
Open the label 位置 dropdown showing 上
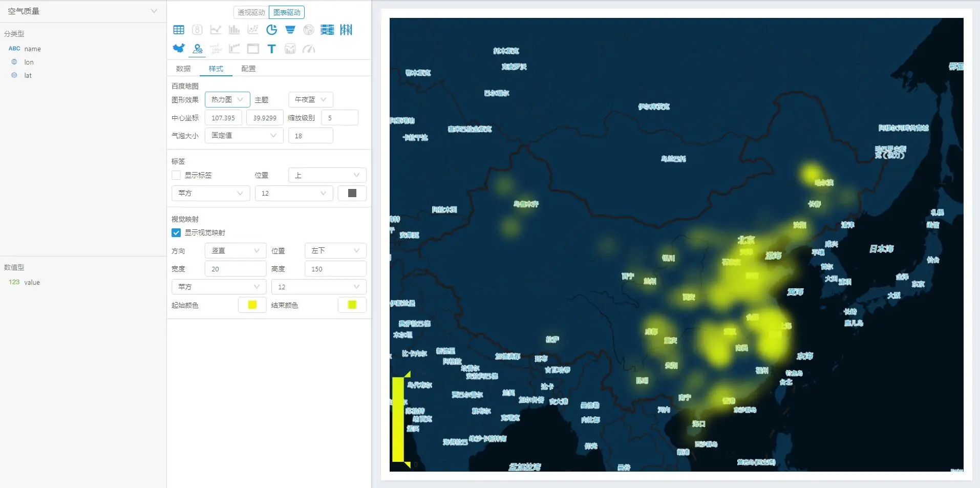pos(327,175)
